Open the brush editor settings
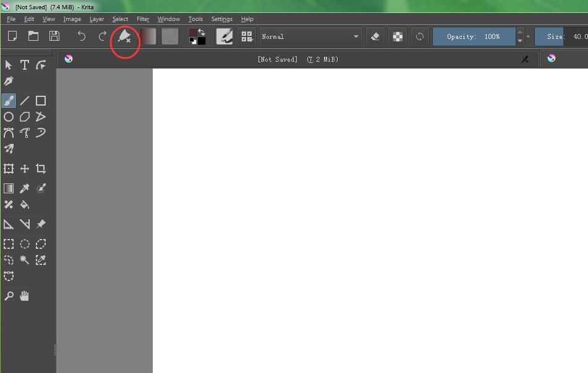The height and width of the screenshot is (373, 588). point(224,36)
